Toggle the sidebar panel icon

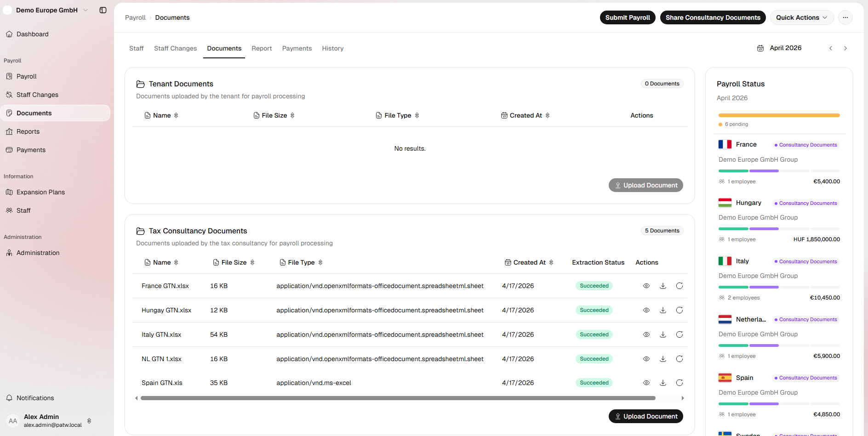pyautogui.click(x=103, y=10)
